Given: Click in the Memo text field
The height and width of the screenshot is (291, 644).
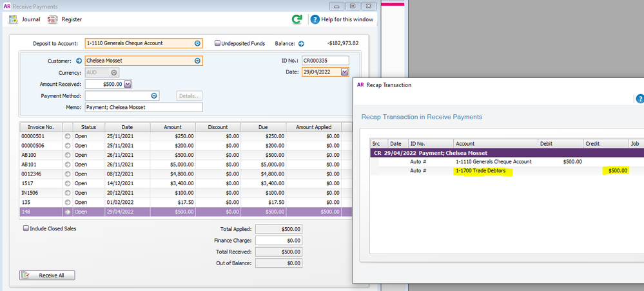Looking at the screenshot, I should coord(143,108).
